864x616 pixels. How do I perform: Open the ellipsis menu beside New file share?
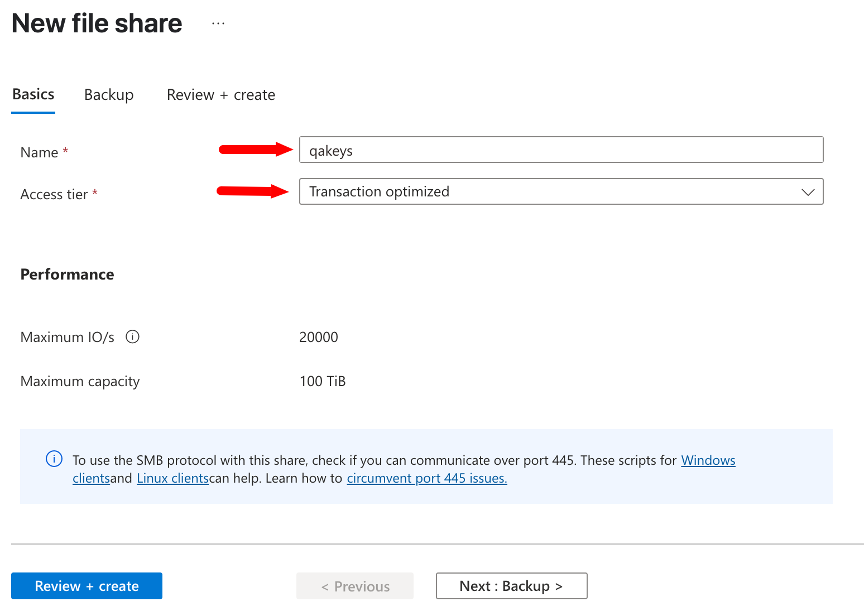(x=218, y=23)
